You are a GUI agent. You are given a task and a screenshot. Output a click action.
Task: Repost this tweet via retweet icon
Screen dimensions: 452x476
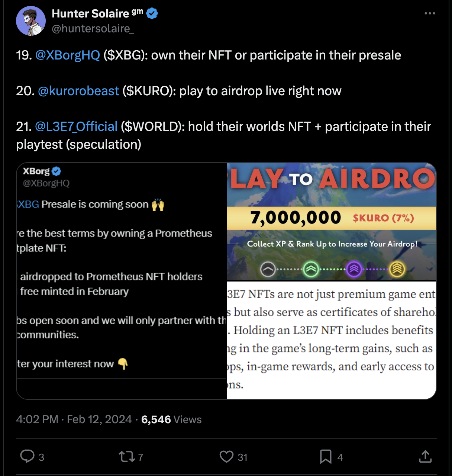click(x=126, y=456)
